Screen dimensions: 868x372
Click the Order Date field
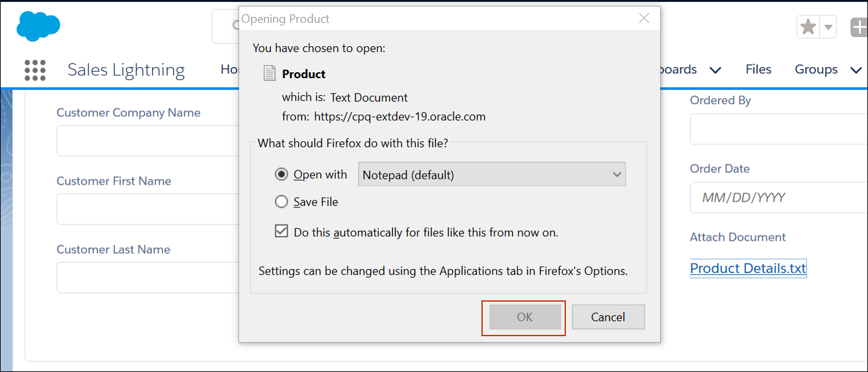coord(778,198)
